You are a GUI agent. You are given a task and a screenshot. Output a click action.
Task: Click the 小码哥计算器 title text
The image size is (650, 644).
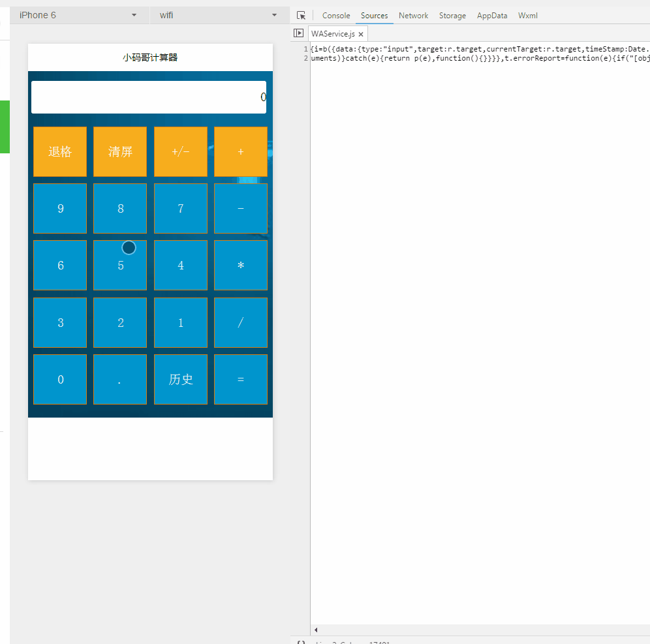[150, 57]
